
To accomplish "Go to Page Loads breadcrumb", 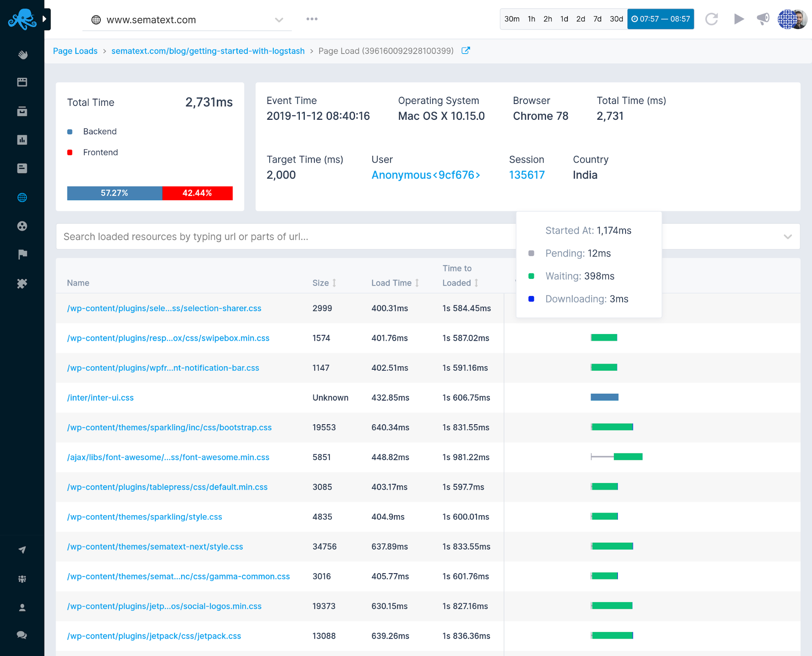I will pos(75,51).
